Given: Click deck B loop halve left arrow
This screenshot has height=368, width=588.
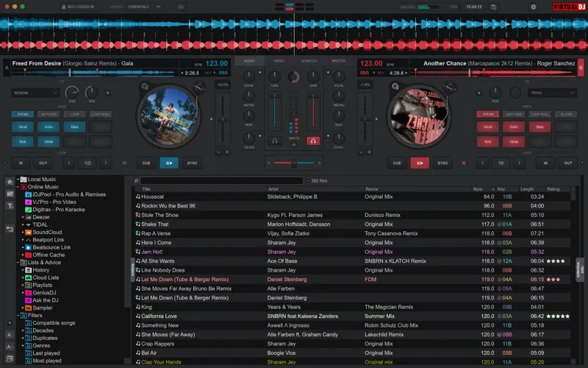Looking at the screenshot, I should (483, 163).
